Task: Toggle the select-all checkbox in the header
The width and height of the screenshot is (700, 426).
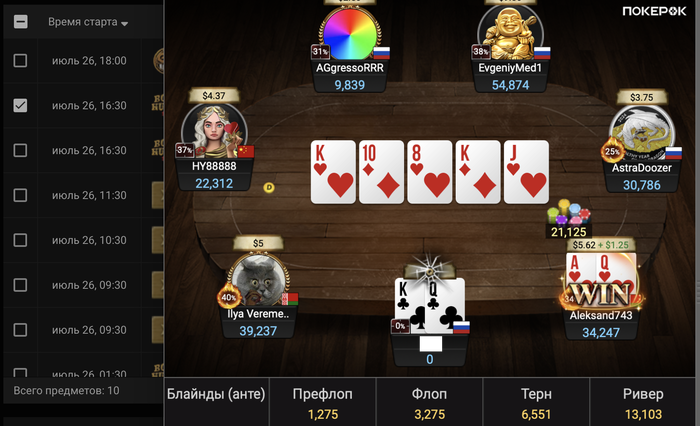Action: [x=21, y=21]
